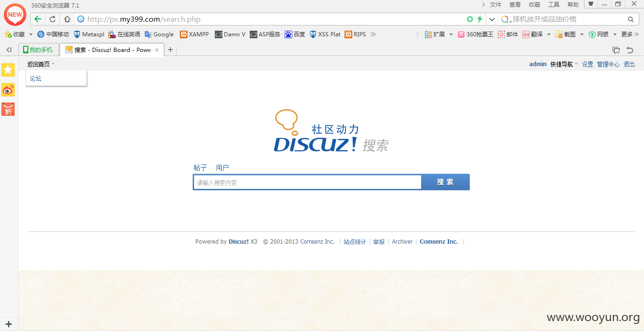644x331 pixels.
Task: Add a sidebar app with plus icon
Action: pyautogui.click(x=8, y=324)
